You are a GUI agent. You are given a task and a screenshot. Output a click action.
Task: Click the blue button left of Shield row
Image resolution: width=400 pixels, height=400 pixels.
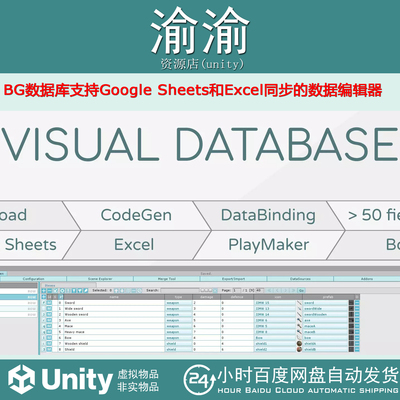(x=49, y=349)
